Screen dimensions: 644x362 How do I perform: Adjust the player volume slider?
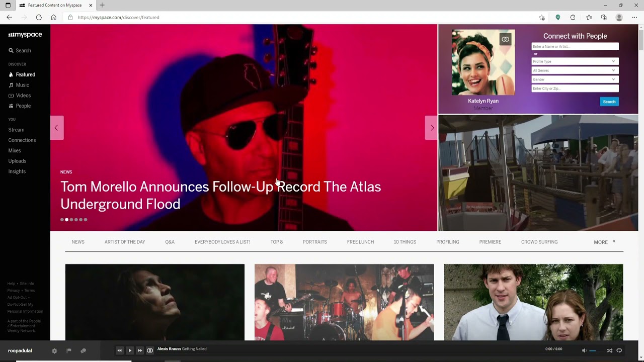point(593,351)
